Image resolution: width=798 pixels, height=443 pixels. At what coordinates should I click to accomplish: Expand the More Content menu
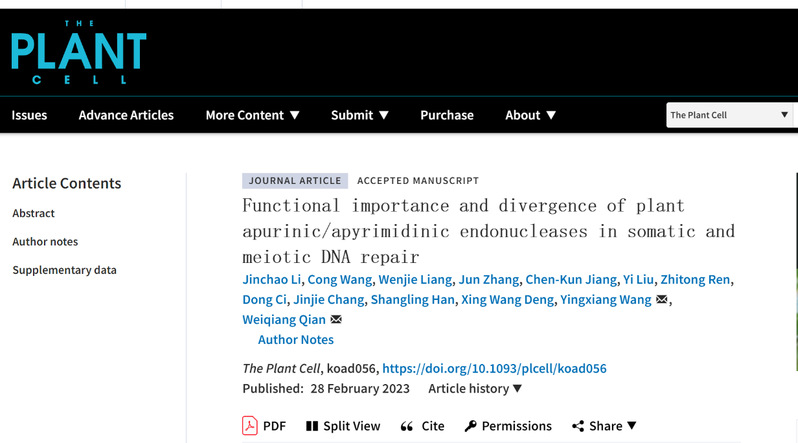pos(252,115)
